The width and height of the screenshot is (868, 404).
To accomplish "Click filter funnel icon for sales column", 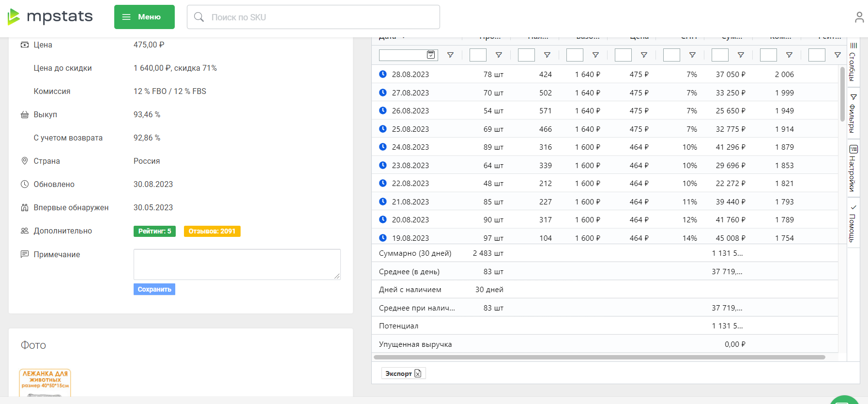I will pyautogui.click(x=499, y=55).
